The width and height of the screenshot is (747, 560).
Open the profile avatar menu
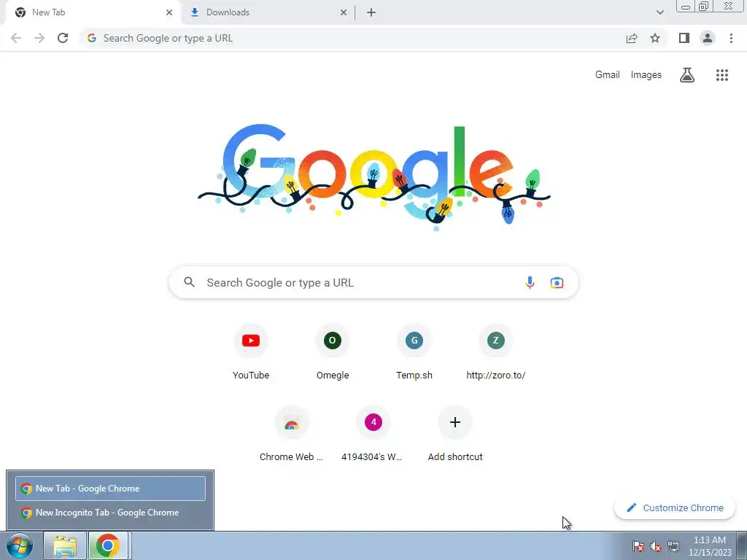point(708,38)
